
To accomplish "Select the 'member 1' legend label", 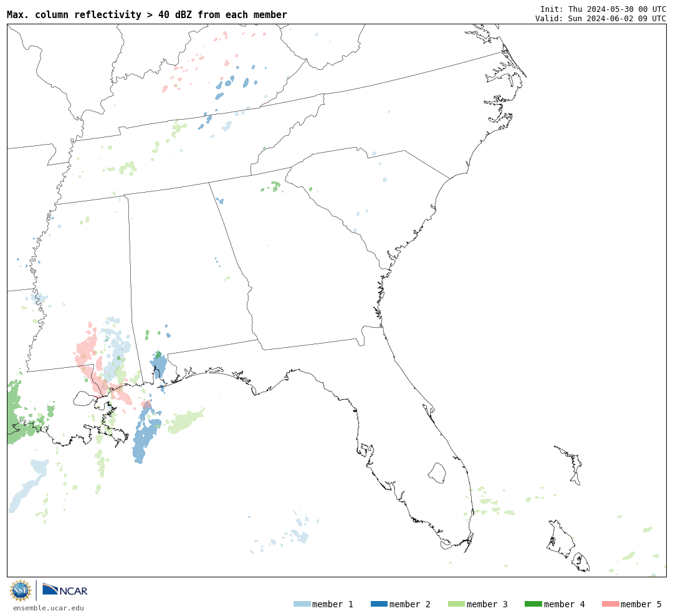I will tap(333, 604).
